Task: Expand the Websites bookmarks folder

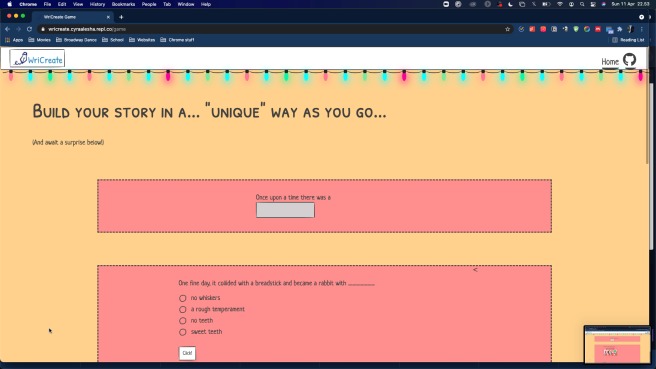Action: click(x=142, y=40)
